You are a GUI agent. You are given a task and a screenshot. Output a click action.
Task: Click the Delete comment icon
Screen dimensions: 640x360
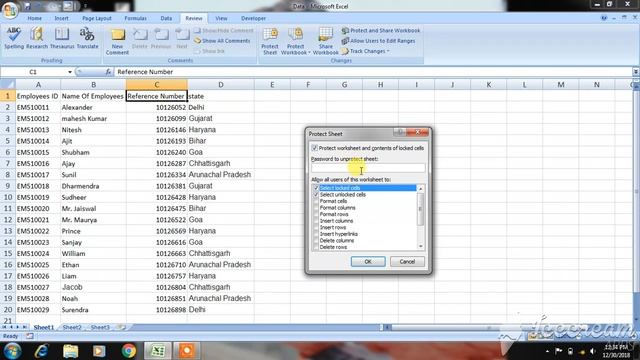click(x=140, y=39)
